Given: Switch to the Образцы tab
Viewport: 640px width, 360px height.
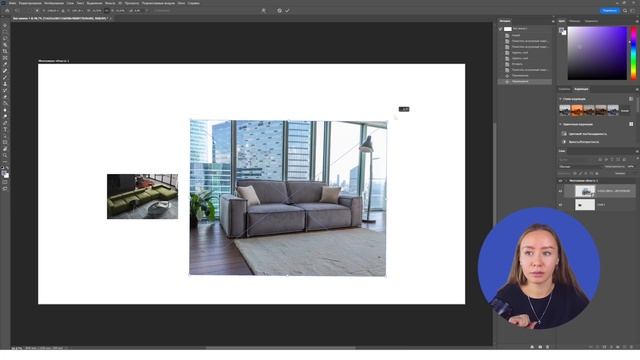Looking at the screenshot, I should click(x=574, y=21).
